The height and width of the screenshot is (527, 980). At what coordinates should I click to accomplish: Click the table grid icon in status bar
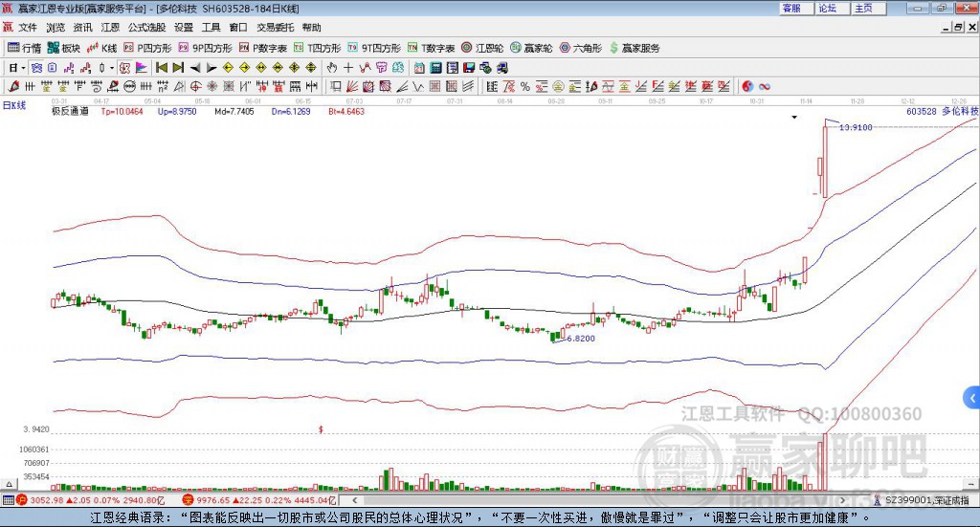(x=8, y=500)
